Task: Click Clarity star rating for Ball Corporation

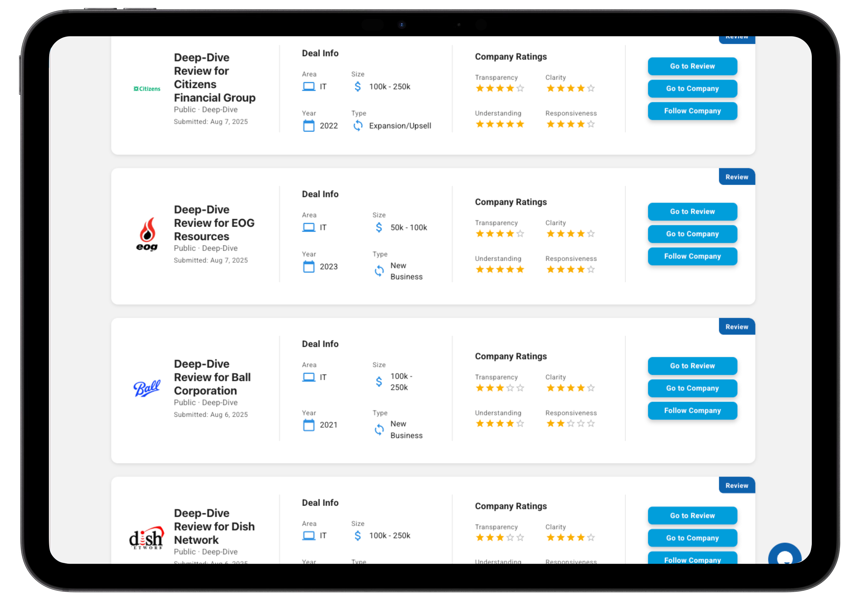Action: tap(570, 388)
